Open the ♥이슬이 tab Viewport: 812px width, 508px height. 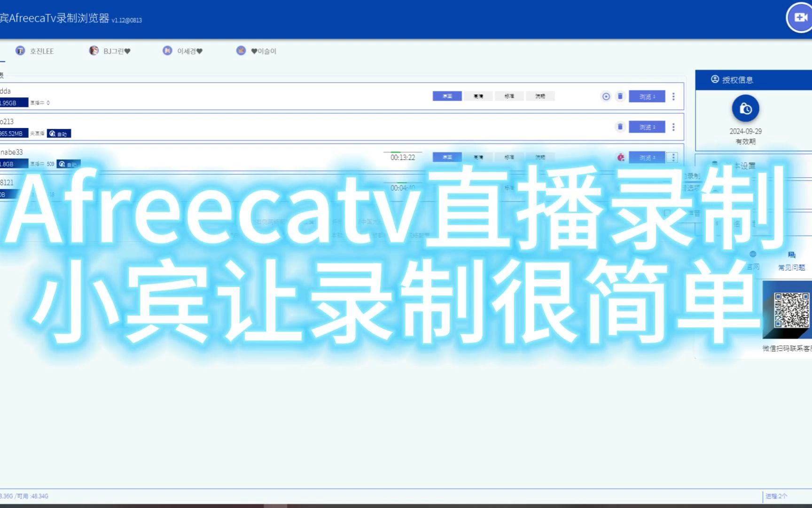point(257,51)
